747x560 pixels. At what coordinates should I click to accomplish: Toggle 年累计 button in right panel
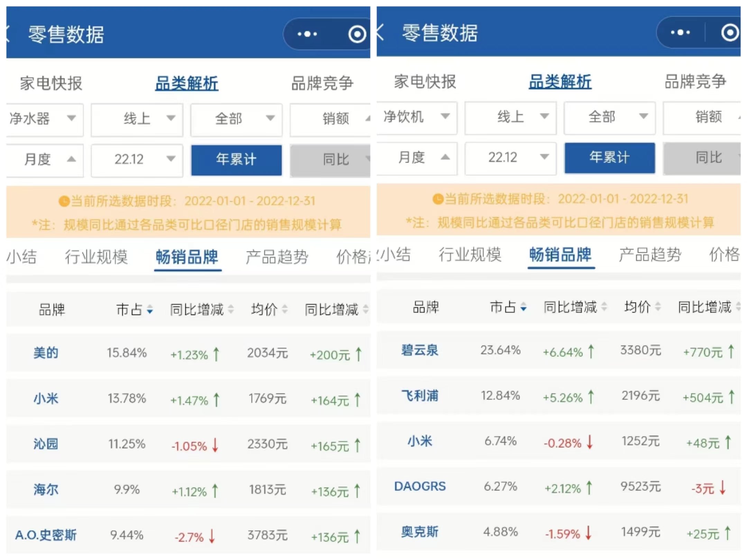609,157
